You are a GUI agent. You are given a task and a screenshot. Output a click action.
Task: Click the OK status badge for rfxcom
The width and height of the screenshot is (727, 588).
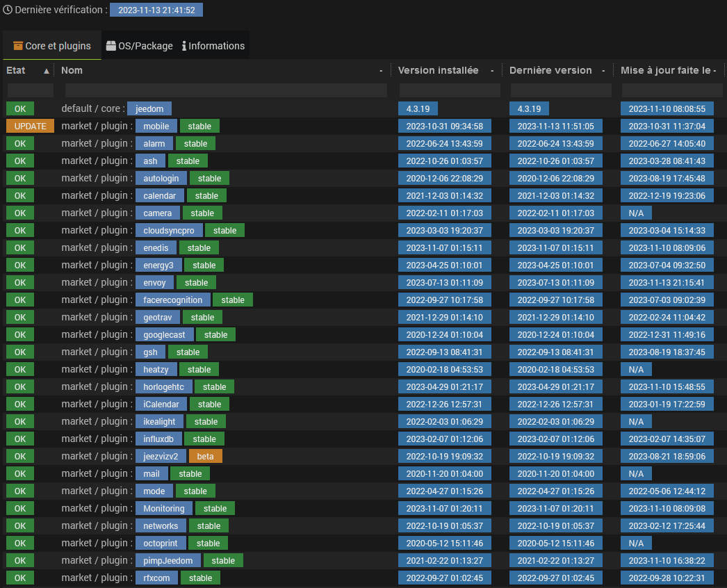pos(20,578)
